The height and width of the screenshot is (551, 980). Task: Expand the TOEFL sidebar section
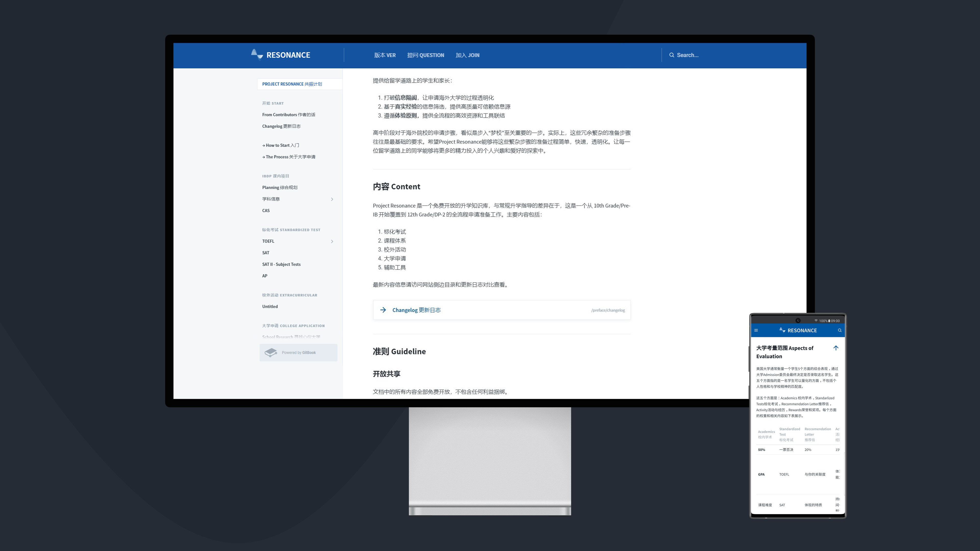(x=332, y=241)
